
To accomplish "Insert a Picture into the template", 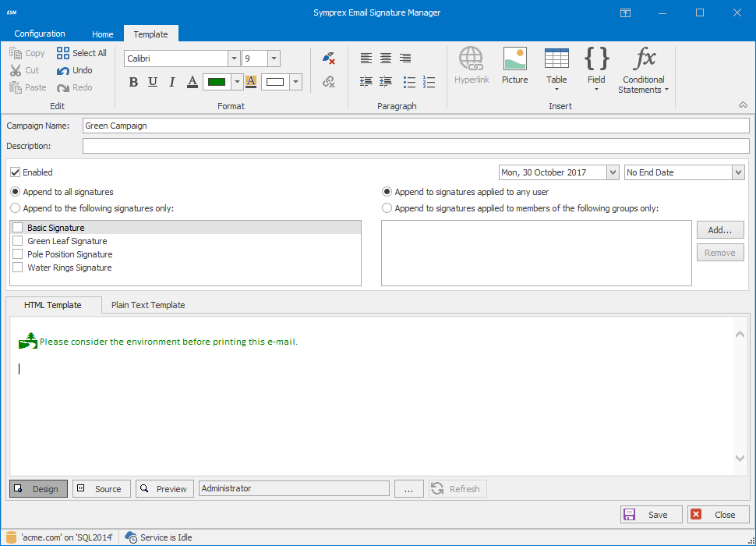I will click(514, 66).
